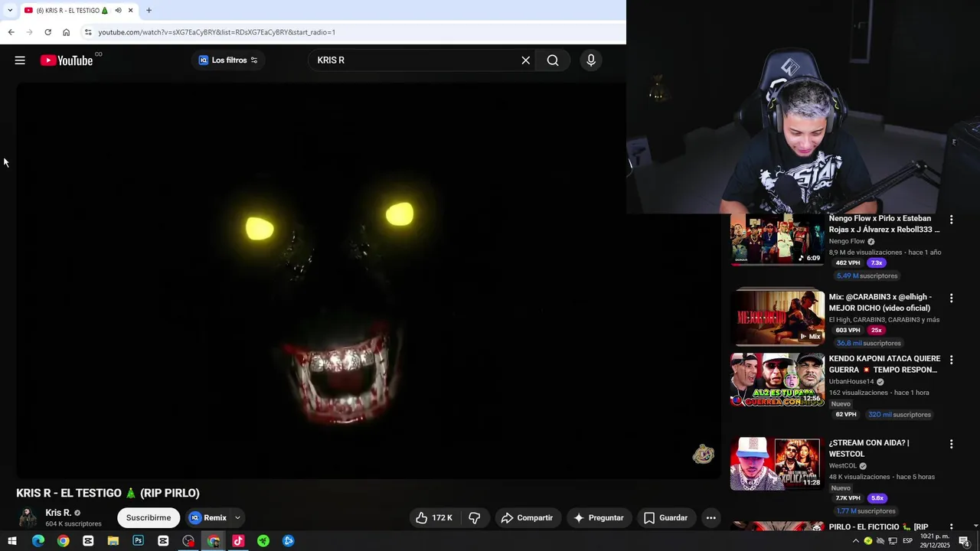Open options for Mix CARABIN3 video

click(x=951, y=298)
